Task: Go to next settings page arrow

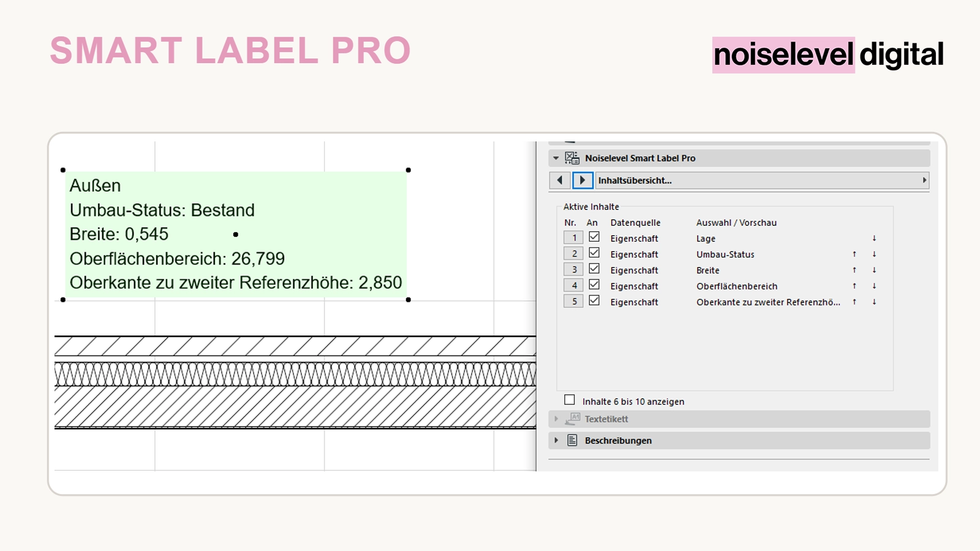Action: (582, 180)
